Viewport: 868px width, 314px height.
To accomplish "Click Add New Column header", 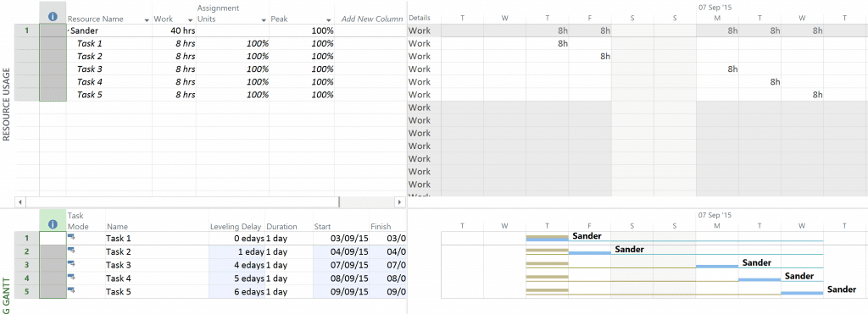I will (372, 19).
